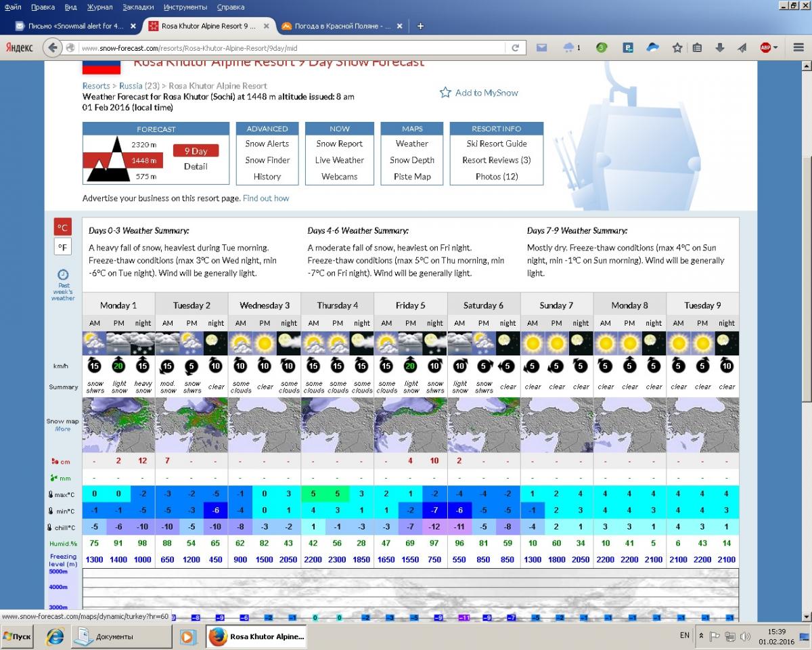Open the downloads arrow icon
The width and height of the screenshot is (812, 650).
click(720, 48)
